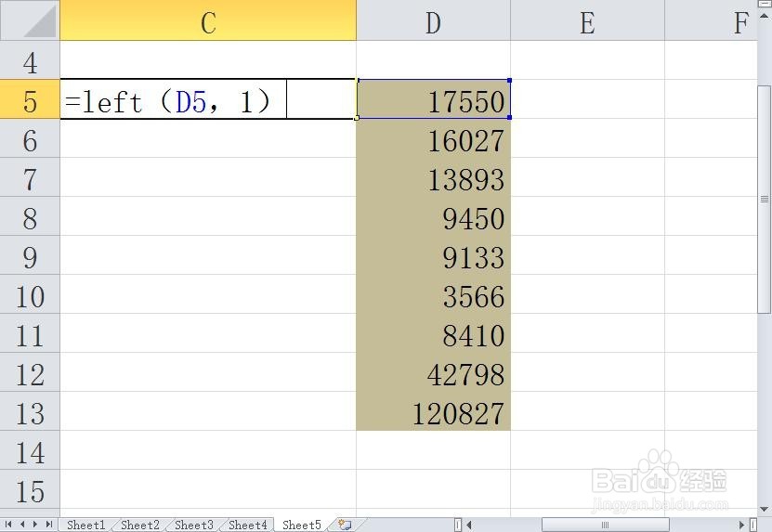Select row 9 header

30,255
